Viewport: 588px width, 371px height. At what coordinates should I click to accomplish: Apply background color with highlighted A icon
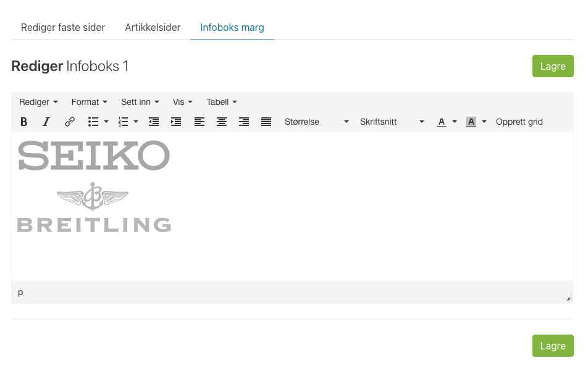coord(471,122)
